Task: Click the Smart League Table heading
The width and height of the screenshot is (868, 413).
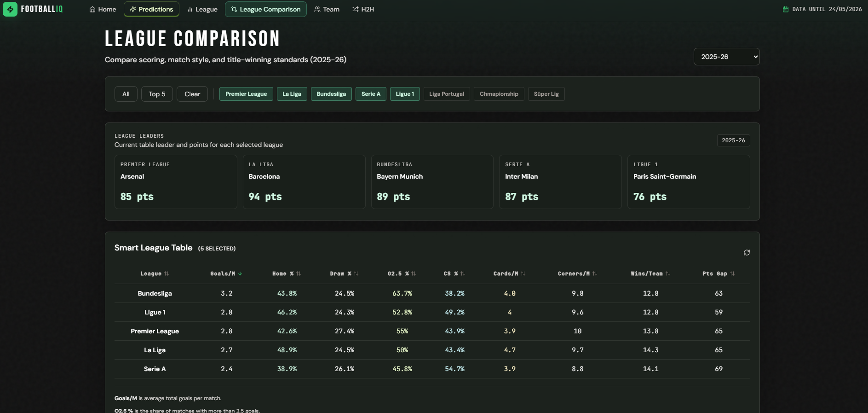Action: tap(154, 248)
